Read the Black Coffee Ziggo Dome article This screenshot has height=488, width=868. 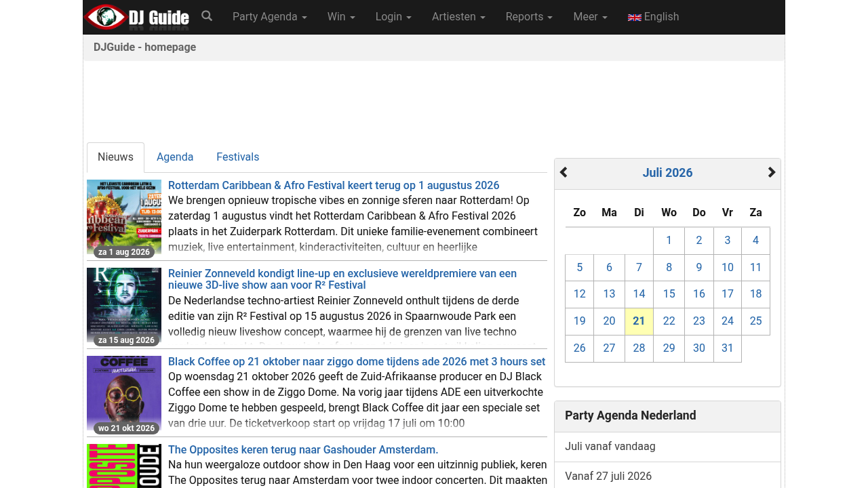click(x=357, y=362)
